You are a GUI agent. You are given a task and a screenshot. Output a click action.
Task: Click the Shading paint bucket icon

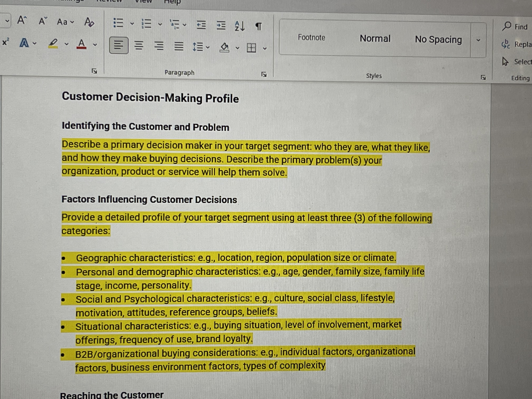pyautogui.click(x=225, y=47)
